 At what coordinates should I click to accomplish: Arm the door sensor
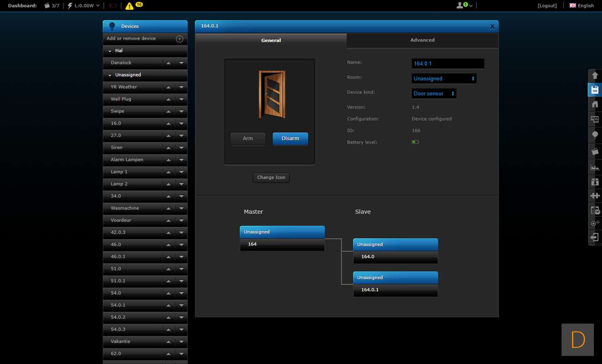(248, 139)
